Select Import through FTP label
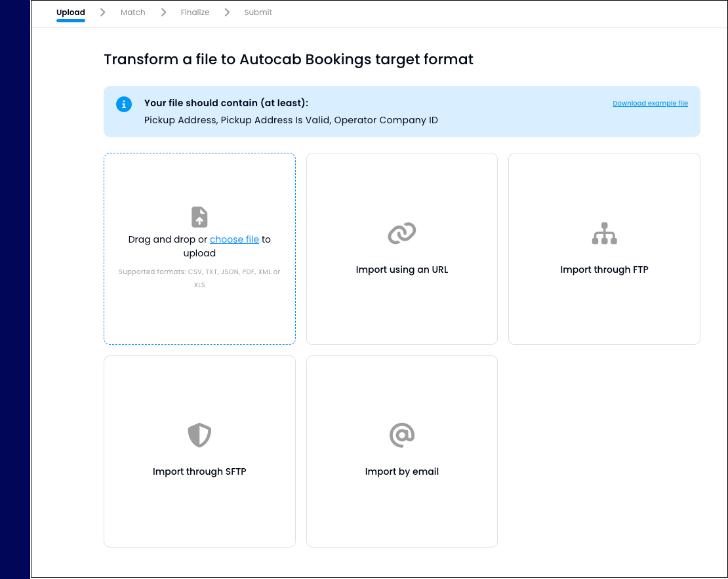This screenshot has width=728, height=579. (x=605, y=270)
